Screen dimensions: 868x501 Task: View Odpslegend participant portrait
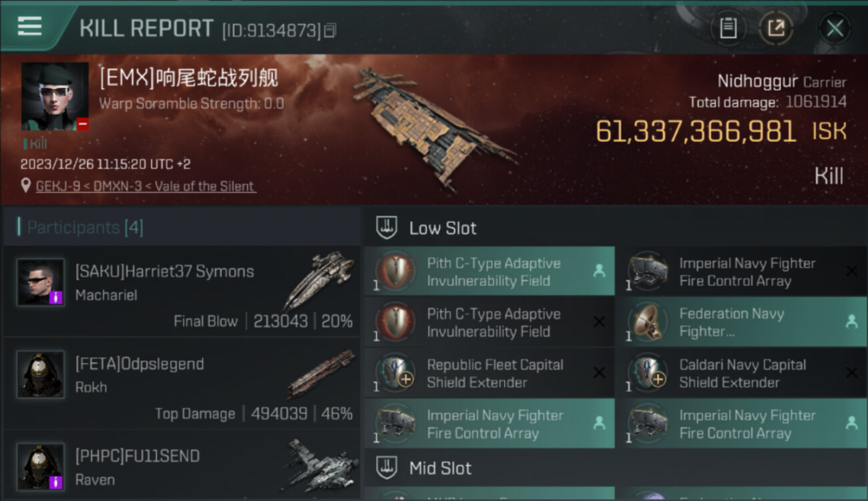[41, 374]
